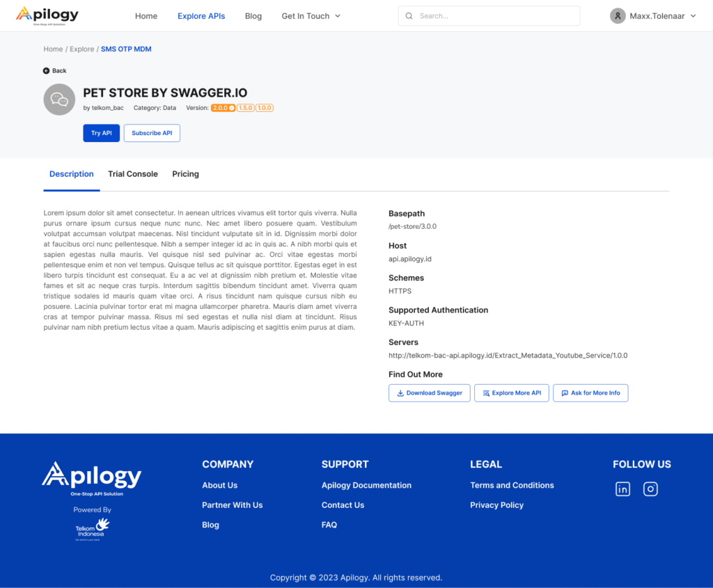Viewport: 713px width, 588px height.
Task: Click the Subscribe API button
Action: pos(152,133)
